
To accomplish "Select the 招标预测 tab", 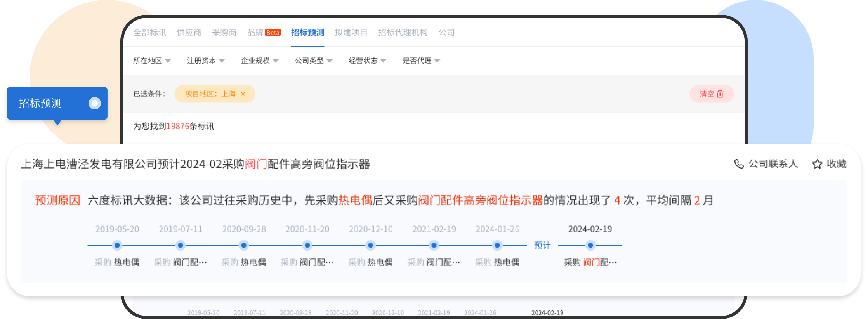I will pyautogui.click(x=307, y=33).
